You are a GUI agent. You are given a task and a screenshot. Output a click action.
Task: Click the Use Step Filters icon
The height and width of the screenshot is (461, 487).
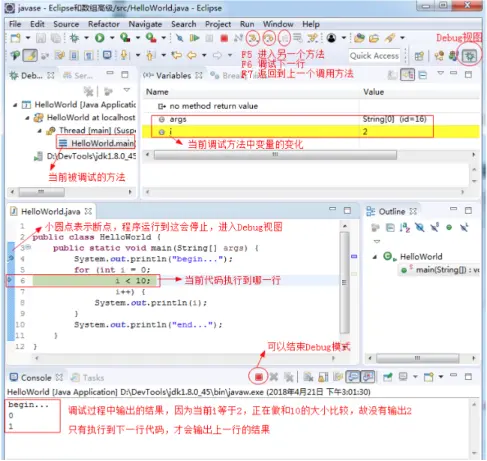pyautogui.click(x=313, y=38)
